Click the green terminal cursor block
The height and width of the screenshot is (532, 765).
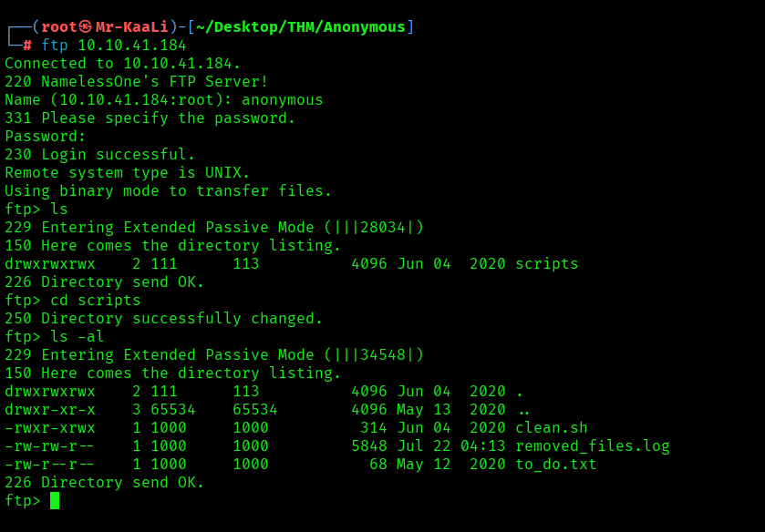click(x=55, y=500)
